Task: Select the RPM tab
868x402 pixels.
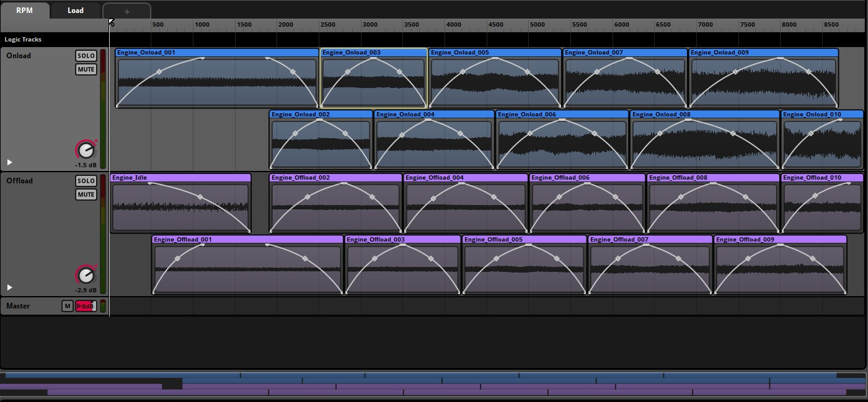Action: tap(25, 10)
